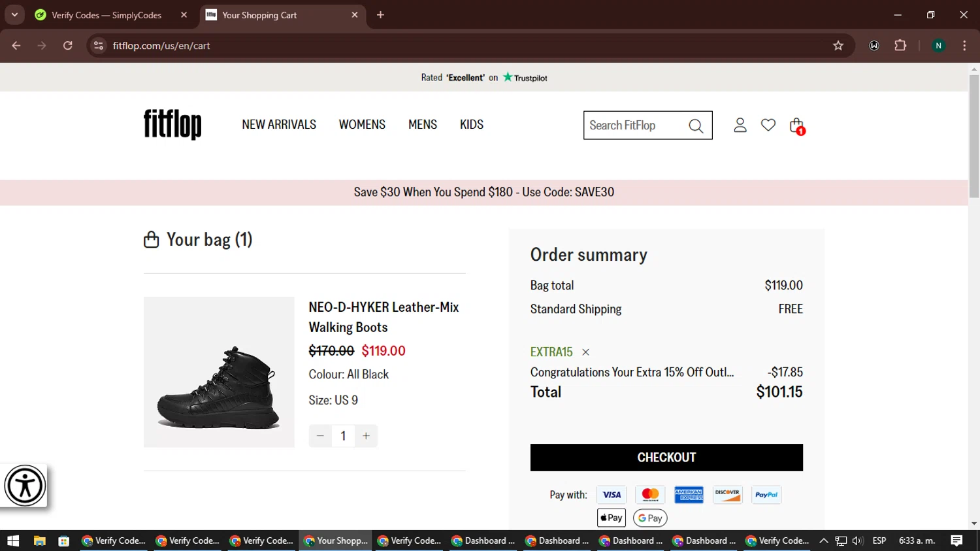The image size is (980, 551).
Task: Decrease quantity with minus button
Action: point(320,436)
